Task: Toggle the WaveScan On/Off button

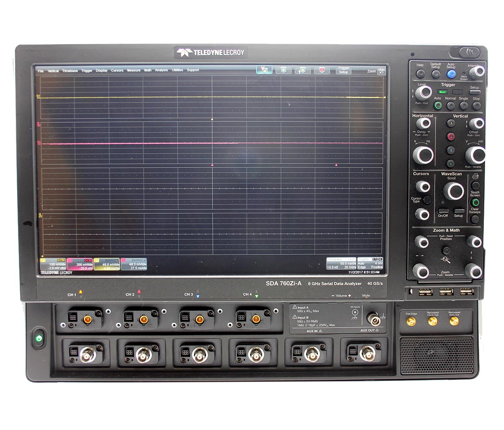Action: click(443, 211)
